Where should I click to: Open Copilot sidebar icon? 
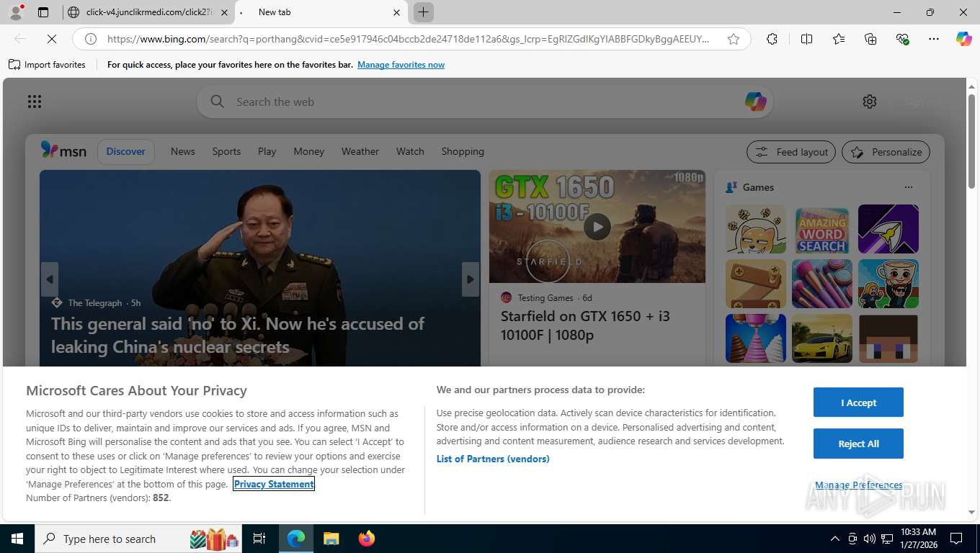click(964, 39)
